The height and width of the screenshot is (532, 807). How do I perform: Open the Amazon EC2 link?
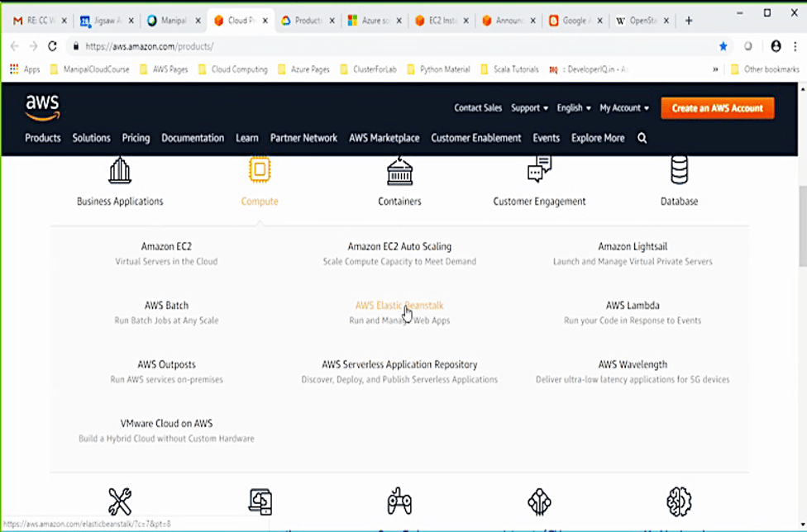166,246
